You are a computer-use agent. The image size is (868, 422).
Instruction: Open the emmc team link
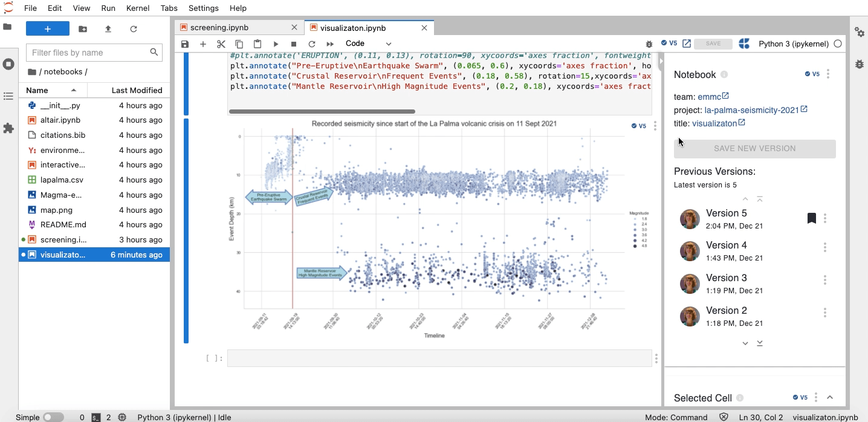click(713, 97)
